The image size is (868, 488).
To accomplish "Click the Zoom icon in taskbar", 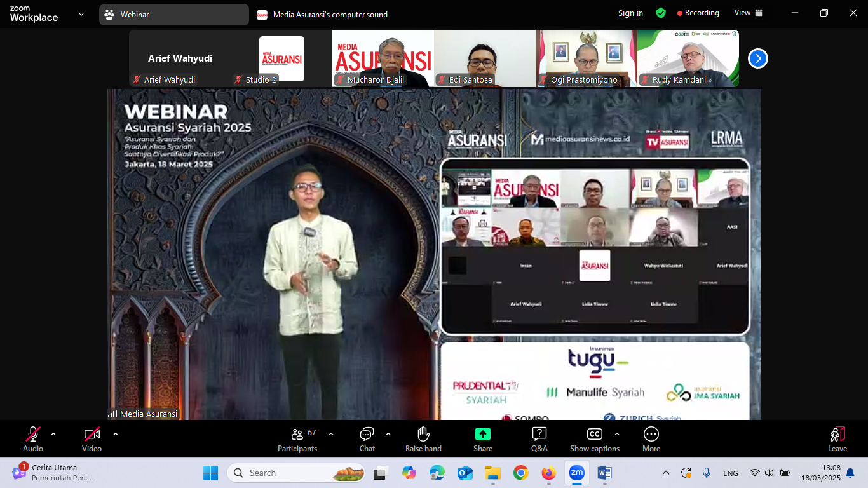I will (x=576, y=473).
